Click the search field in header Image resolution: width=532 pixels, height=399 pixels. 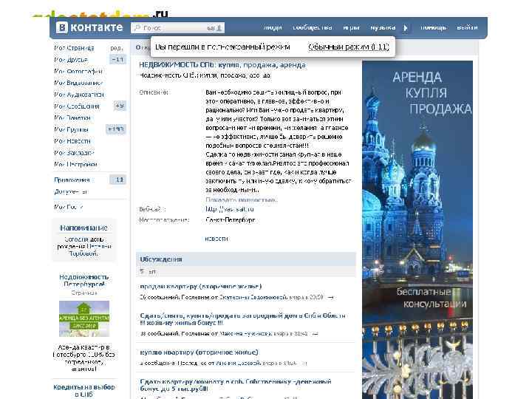click(177, 28)
